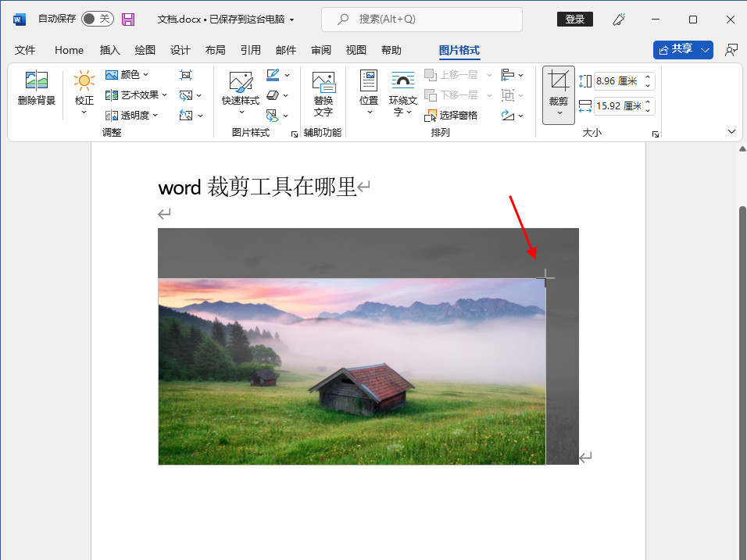Viewport: 747px width, 560px height.
Task: Expand the rotate objects dropdown arrow
Action: pyautogui.click(x=520, y=116)
